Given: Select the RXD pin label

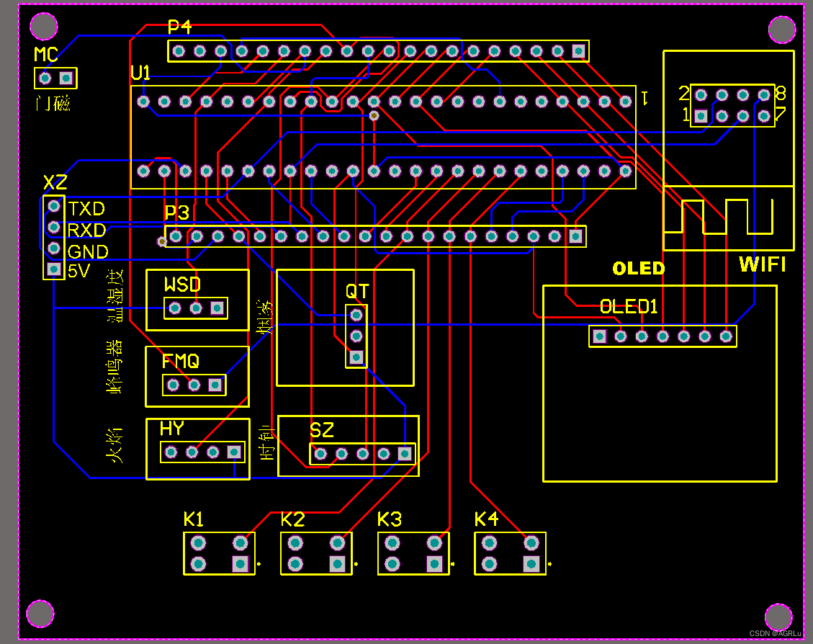Looking at the screenshot, I should [86, 230].
